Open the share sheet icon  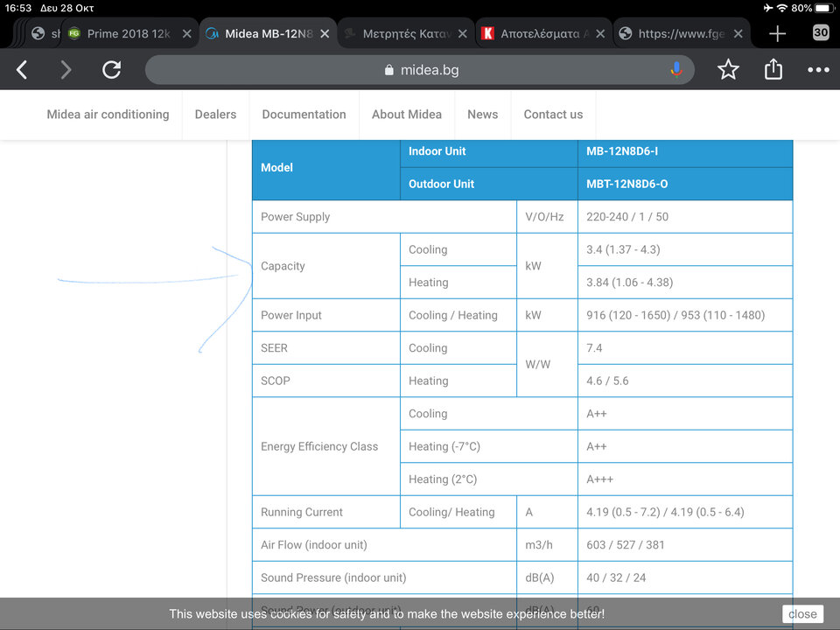point(773,70)
